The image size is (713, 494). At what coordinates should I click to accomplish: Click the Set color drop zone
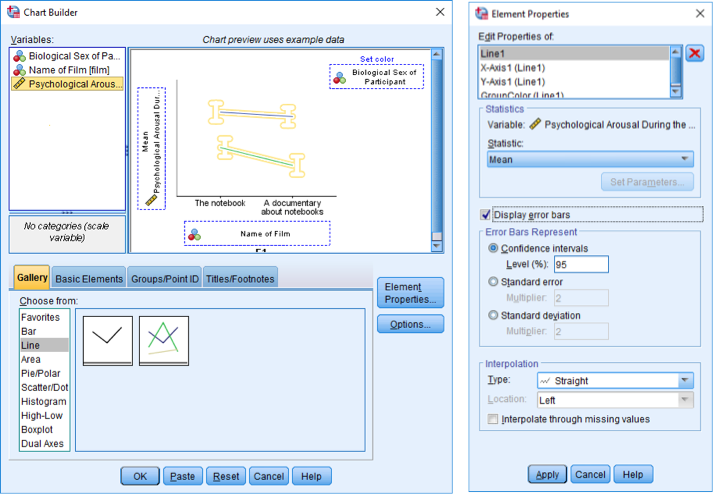point(376,76)
